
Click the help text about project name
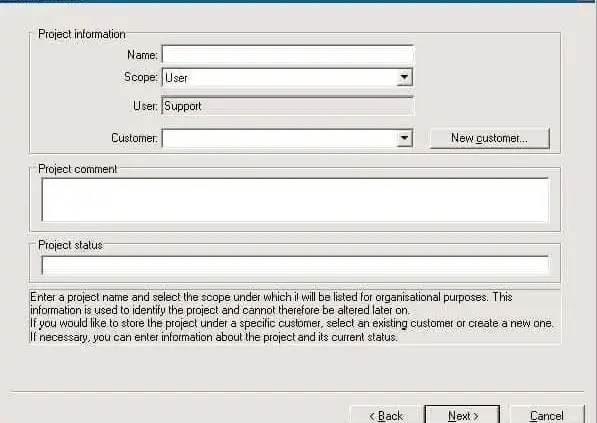click(292, 317)
